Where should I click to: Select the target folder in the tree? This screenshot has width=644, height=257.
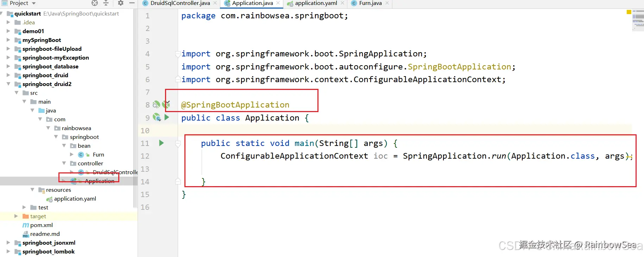(38, 216)
